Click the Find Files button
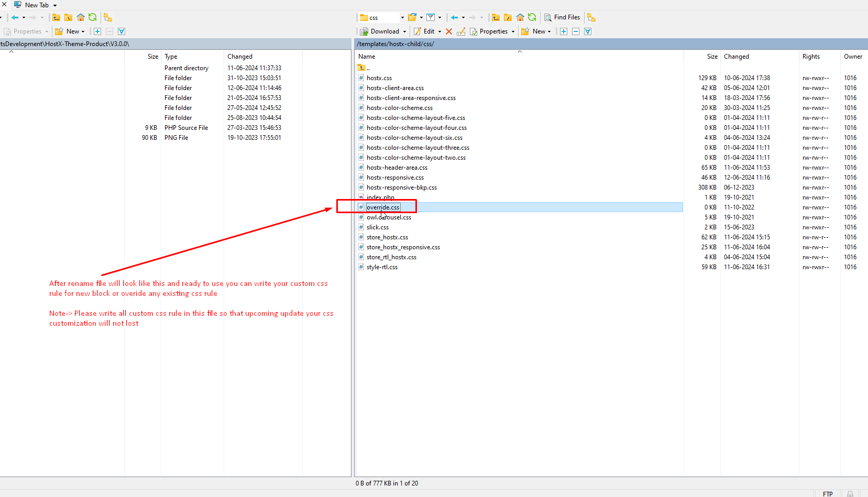Image resolution: width=868 pixels, height=497 pixels. [562, 17]
